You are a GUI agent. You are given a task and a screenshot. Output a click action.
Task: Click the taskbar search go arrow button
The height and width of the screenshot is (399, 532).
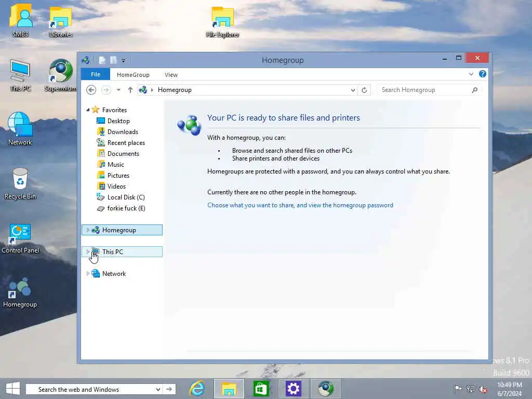coord(169,389)
